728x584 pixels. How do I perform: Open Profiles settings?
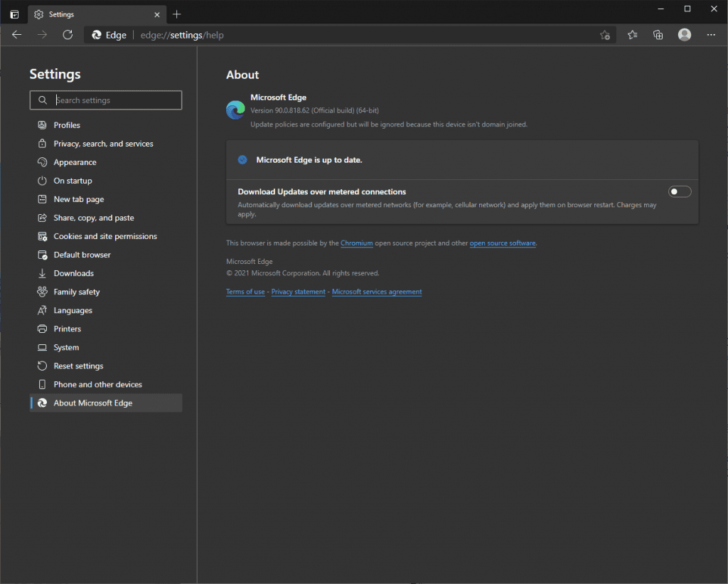(x=106, y=125)
